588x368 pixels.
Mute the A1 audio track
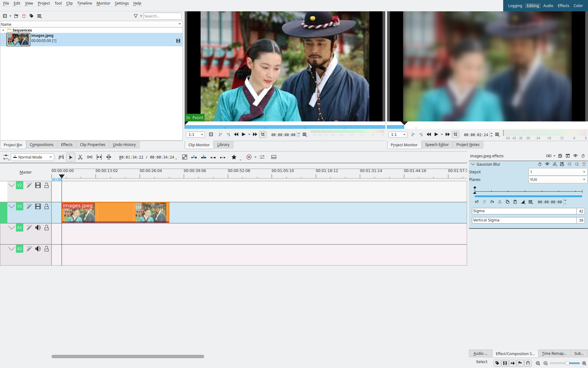pos(38,228)
